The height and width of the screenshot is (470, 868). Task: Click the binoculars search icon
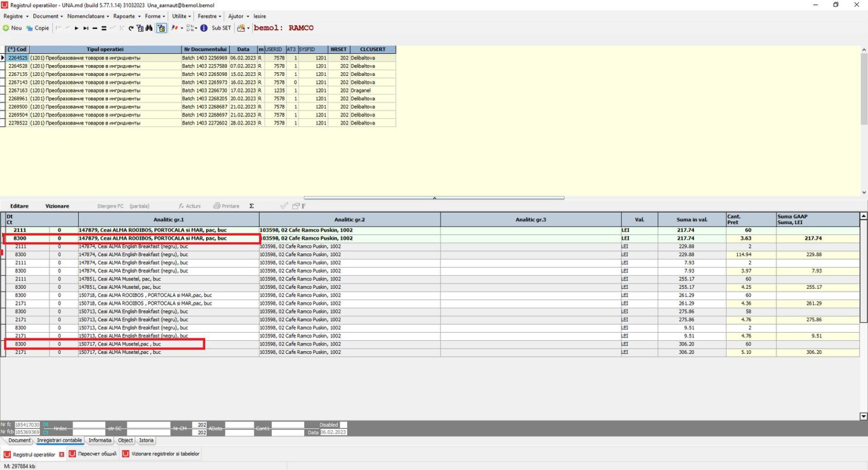coord(149,28)
